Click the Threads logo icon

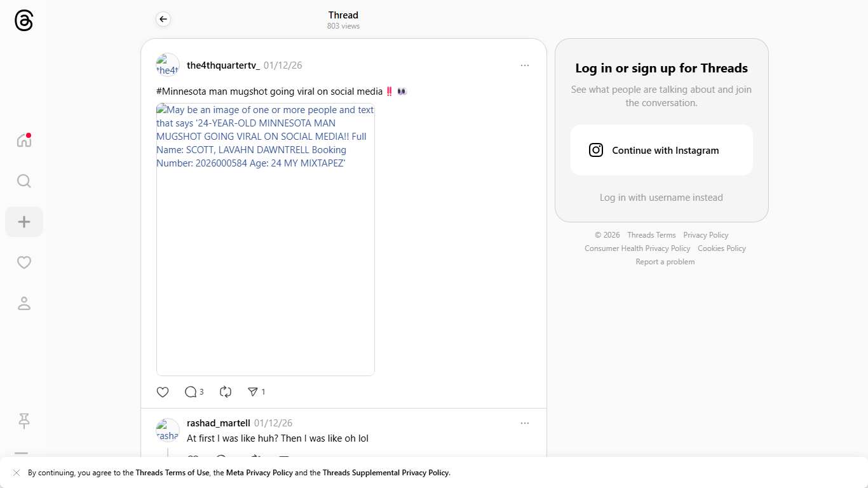tap(24, 21)
